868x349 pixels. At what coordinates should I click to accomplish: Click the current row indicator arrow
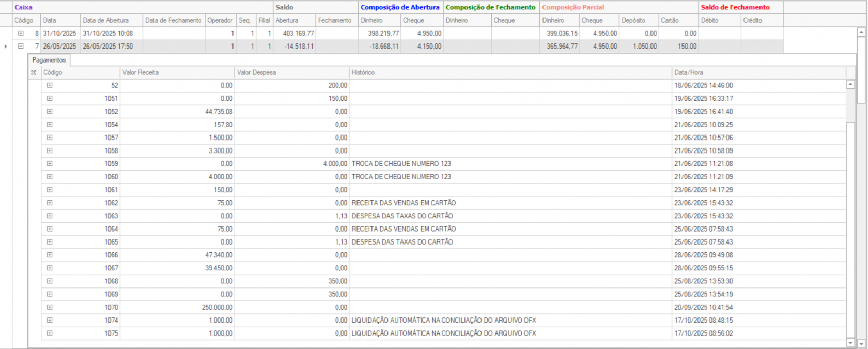(x=6, y=47)
